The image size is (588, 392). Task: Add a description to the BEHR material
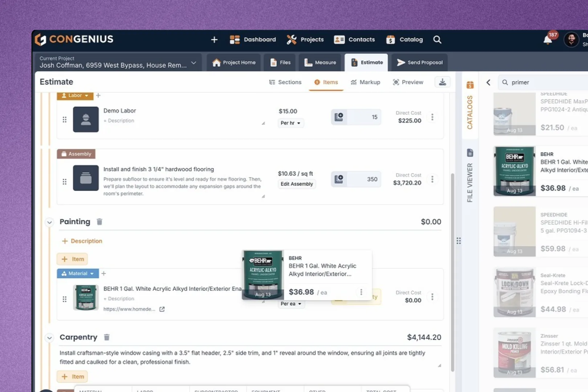[x=119, y=299]
